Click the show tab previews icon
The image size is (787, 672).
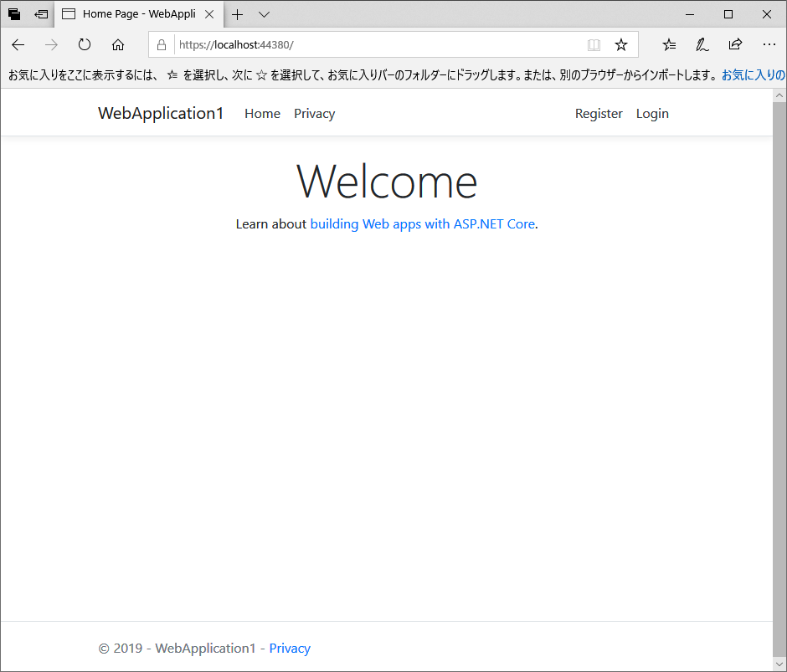click(x=40, y=13)
